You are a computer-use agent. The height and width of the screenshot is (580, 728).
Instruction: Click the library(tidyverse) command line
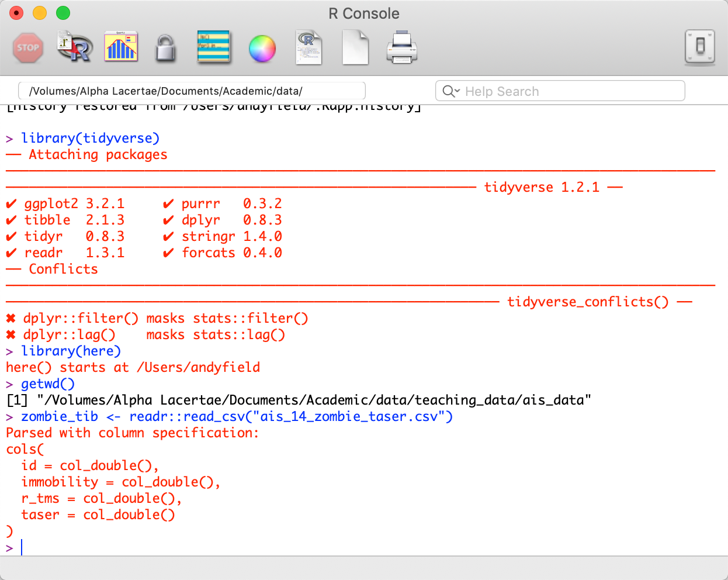coord(90,139)
